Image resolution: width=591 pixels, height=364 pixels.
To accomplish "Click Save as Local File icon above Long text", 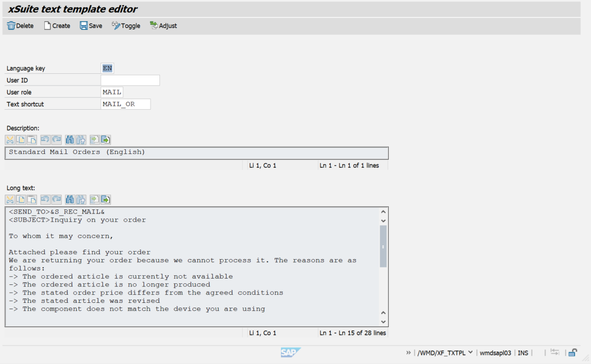I will pyautogui.click(x=106, y=199).
